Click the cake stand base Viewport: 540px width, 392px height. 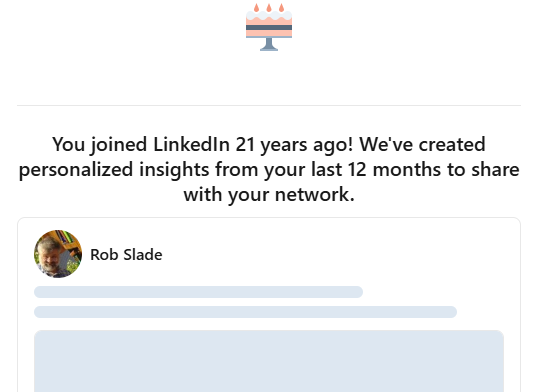[x=269, y=45]
